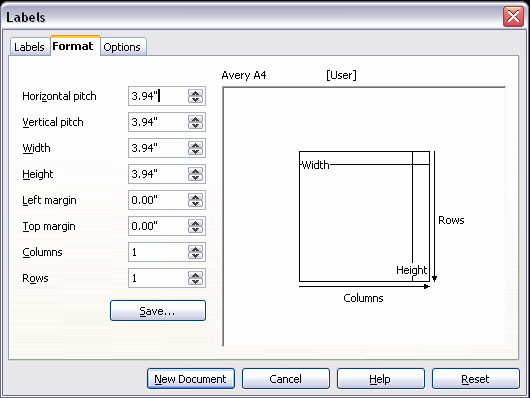
Task: Increase Width value with up arrow
Action: 195,145
